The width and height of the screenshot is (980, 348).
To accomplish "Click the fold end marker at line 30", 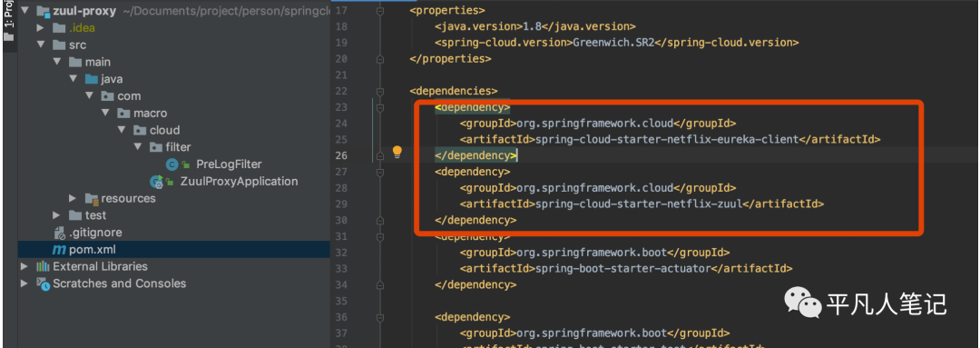I will tap(380, 220).
